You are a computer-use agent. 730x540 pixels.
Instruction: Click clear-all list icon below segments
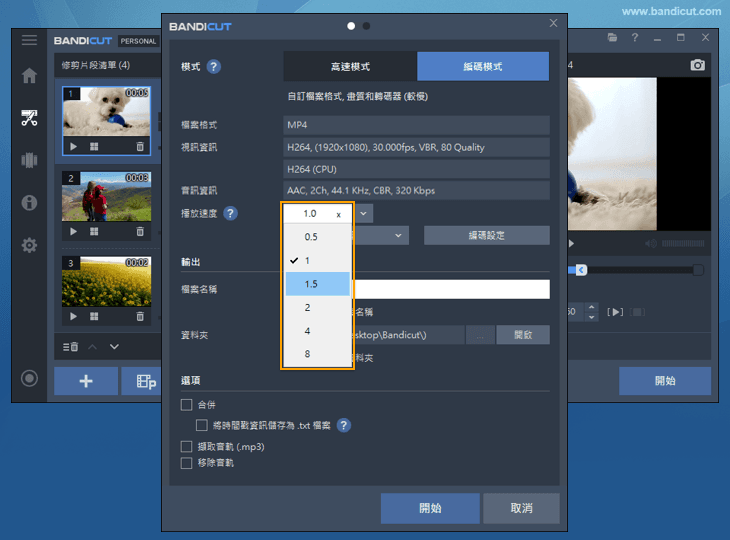(x=70, y=347)
